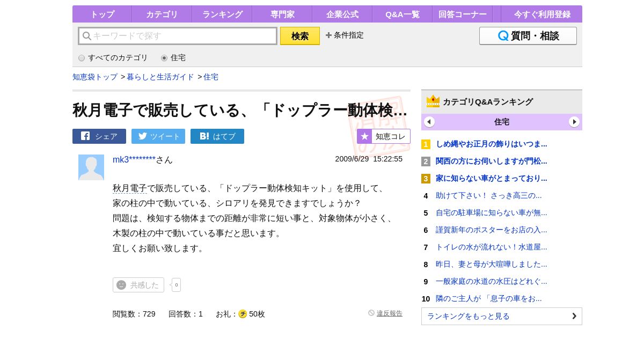Open rank 8 昨日、妻と母が link
The width and height of the screenshot is (644, 338).
[x=492, y=264]
